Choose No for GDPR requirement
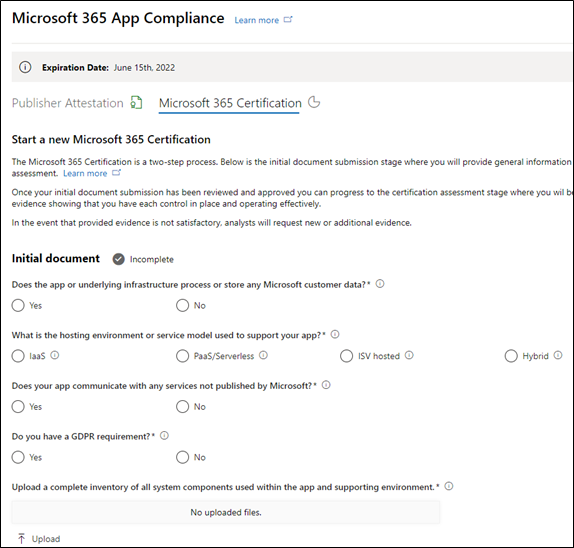 [182, 457]
